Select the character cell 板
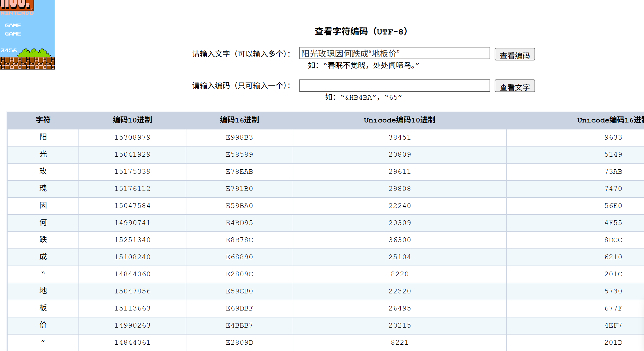The width and height of the screenshot is (644, 351). (43, 308)
